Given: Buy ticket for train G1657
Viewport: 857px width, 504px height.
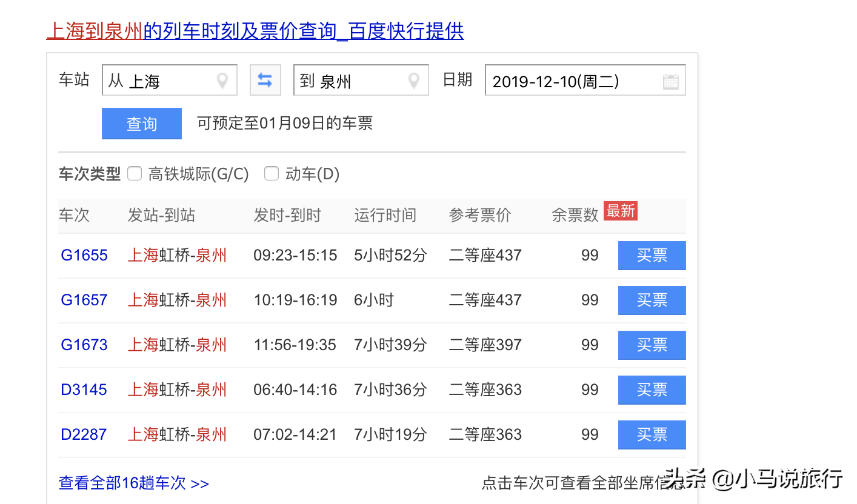Looking at the screenshot, I should [x=652, y=300].
